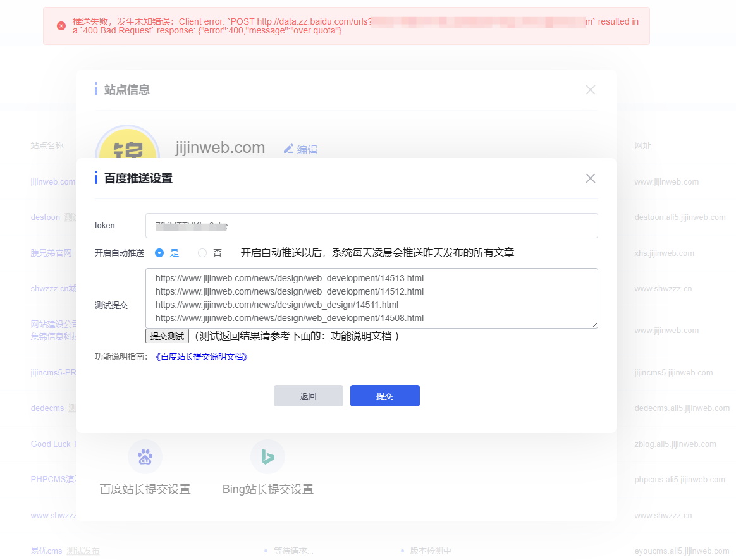Click the 提交测试 button
This screenshot has width=736, height=560.
coord(167,336)
